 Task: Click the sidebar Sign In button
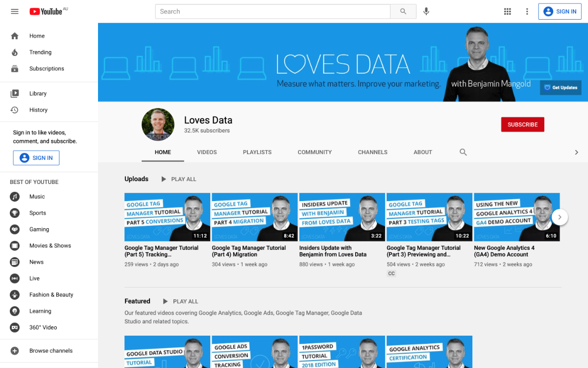[36, 158]
